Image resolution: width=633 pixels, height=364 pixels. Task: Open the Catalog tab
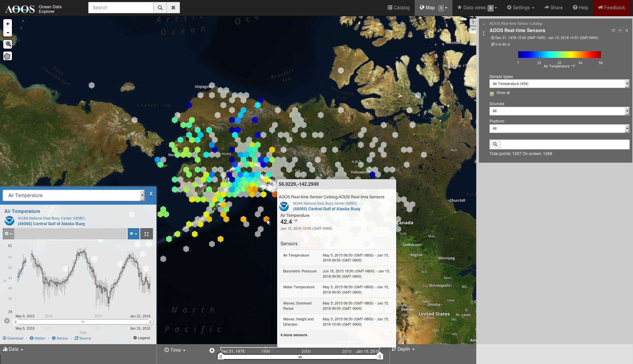(x=399, y=8)
